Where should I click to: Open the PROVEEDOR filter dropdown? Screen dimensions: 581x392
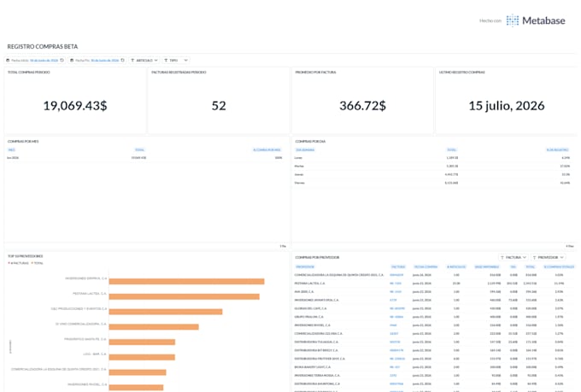point(549,257)
